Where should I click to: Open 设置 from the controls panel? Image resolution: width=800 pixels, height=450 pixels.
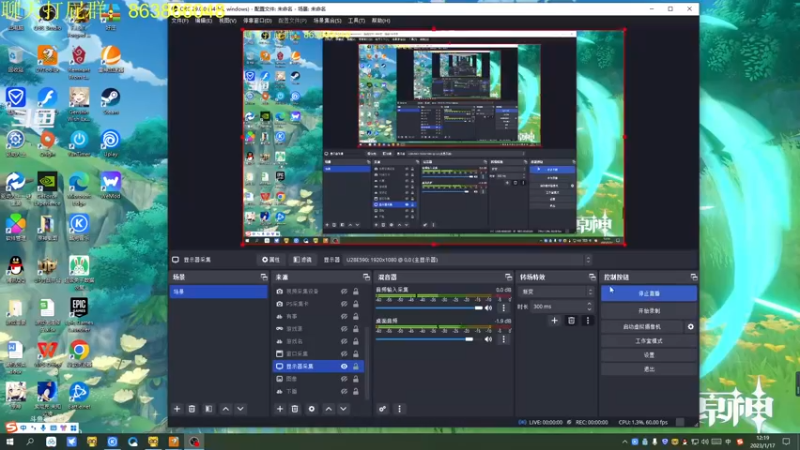[648, 355]
